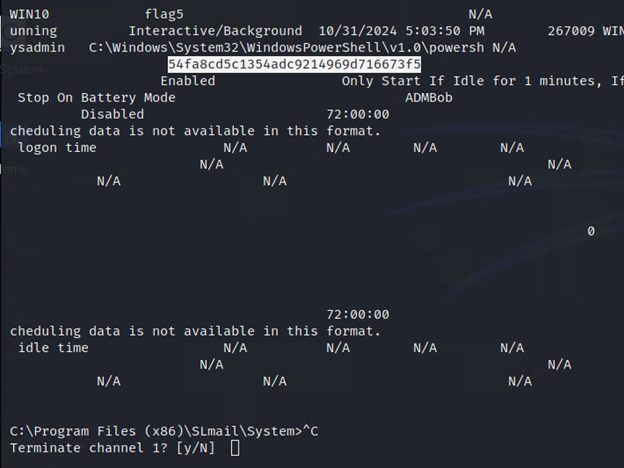Click the logon time label

(57, 147)
